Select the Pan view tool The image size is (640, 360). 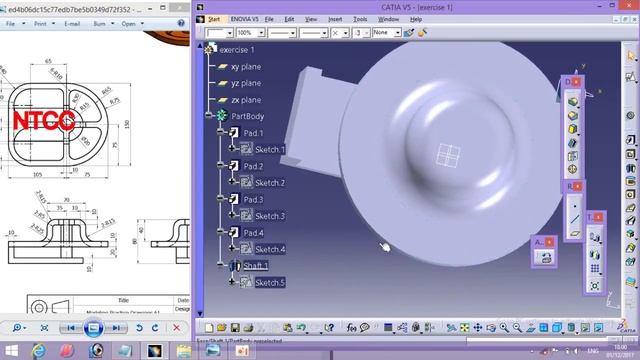pos(478,328)
